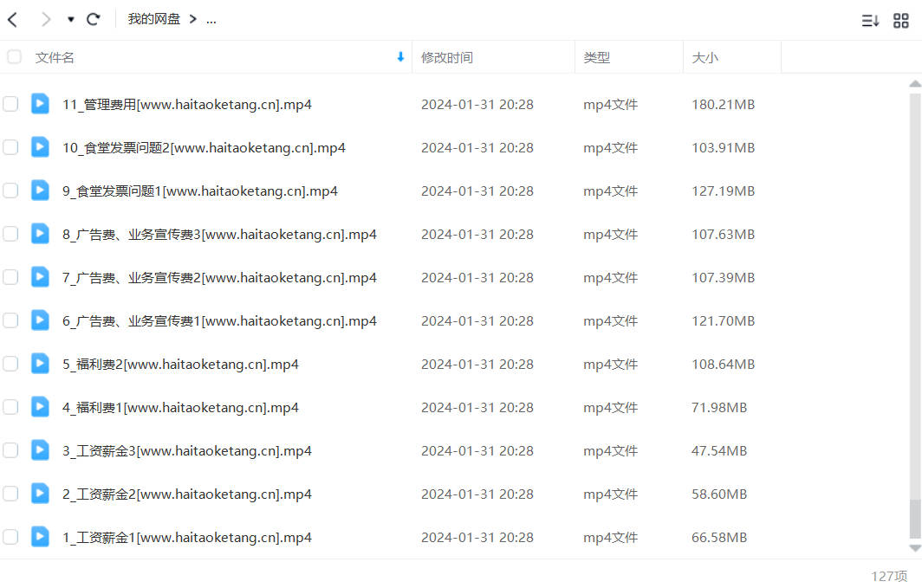The image size is (922, 588).
Task: Select file name 8_广告费、业务宣传费3[www.haitaoketang.cn].mp4
Action: [219, 235]
